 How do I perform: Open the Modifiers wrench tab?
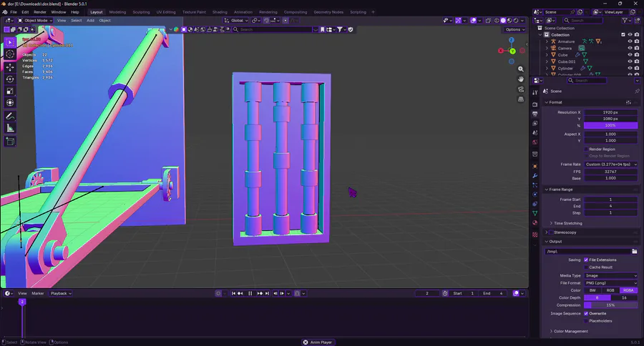(x=535, y=176)
